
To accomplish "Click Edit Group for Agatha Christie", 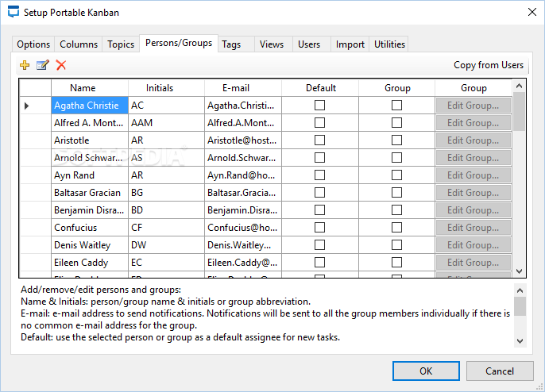I will (473, 106).
